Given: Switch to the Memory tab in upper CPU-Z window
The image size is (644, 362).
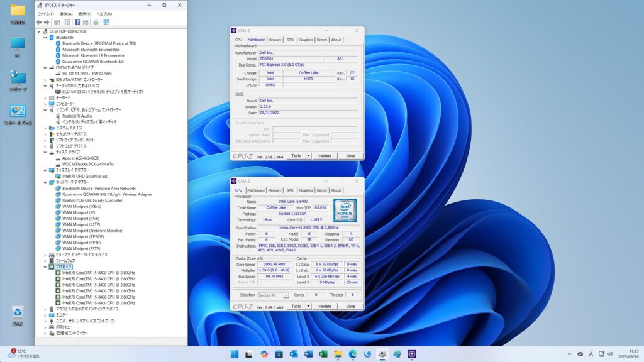Looking at the screenshot, I should (x=275, y=40).
